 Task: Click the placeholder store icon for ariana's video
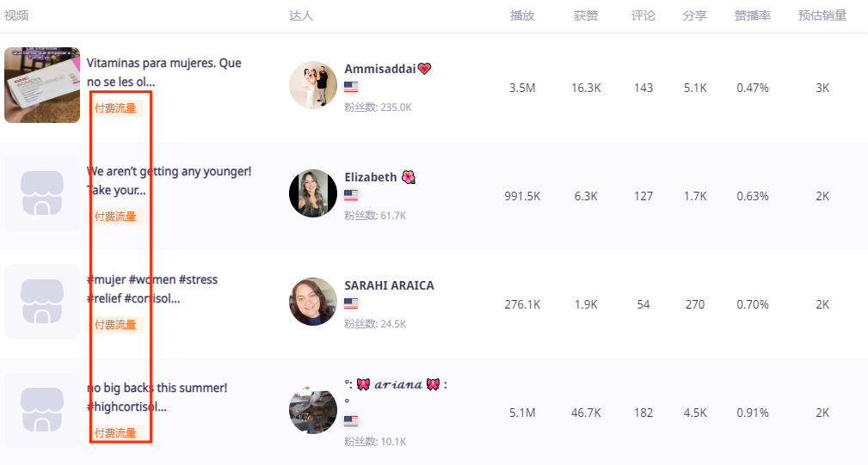pyautogui.click(x=42, y=410)
